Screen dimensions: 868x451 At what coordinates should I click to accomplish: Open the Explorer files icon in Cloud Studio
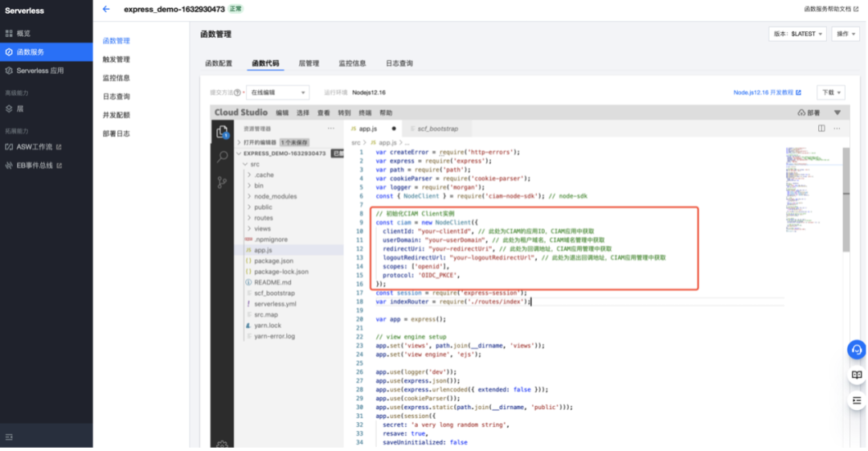223,131
